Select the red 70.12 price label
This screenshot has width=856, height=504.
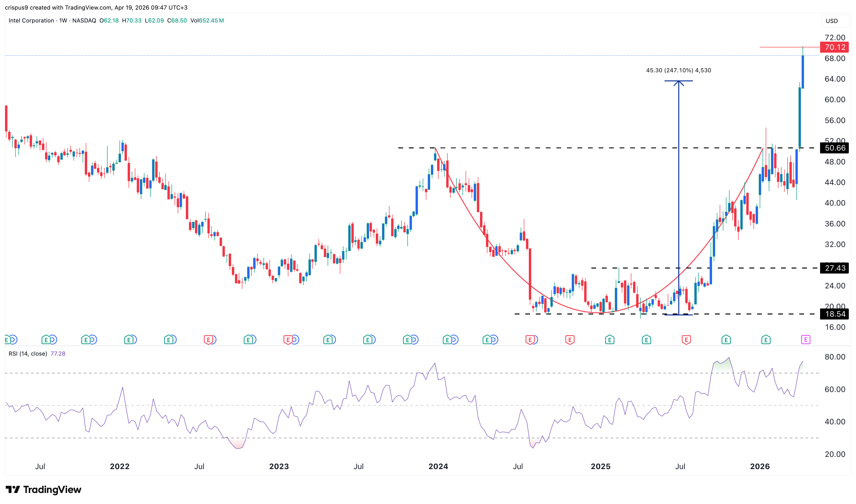(834, 47)
